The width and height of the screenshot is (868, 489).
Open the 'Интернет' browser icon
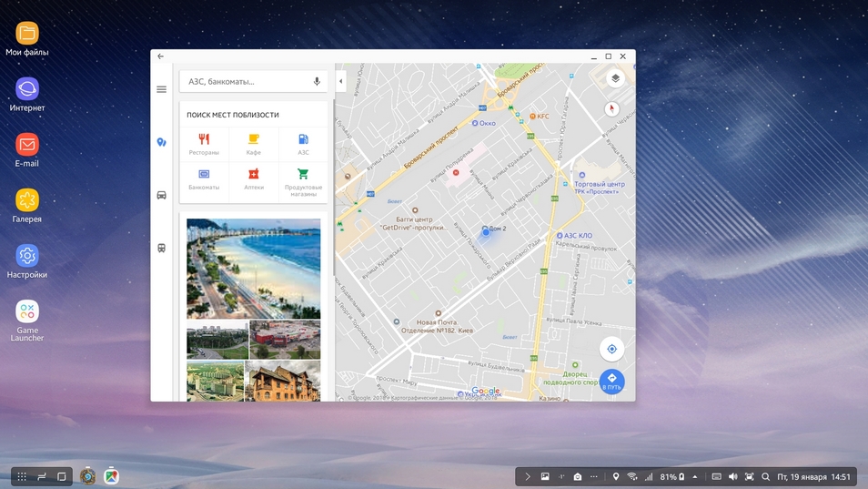26,95
